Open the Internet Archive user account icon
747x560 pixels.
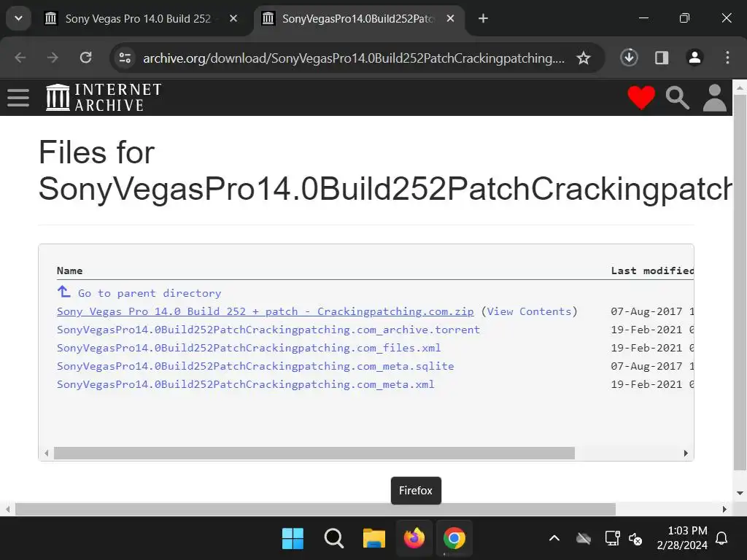coord(715,98)
